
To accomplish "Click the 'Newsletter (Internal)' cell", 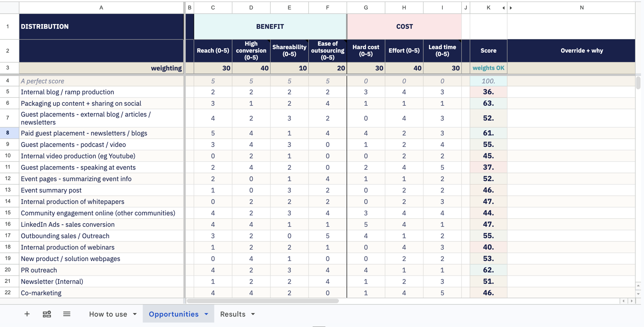I will (101, 282).
